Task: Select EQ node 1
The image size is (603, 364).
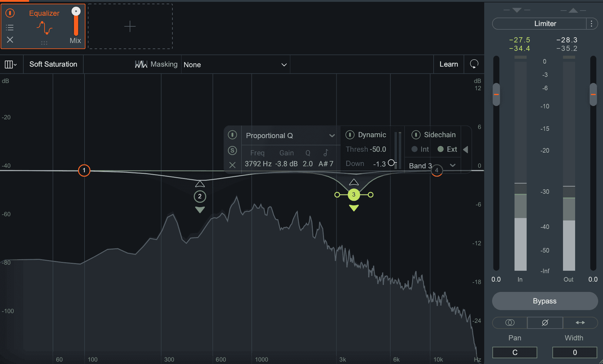Action: 84,170
